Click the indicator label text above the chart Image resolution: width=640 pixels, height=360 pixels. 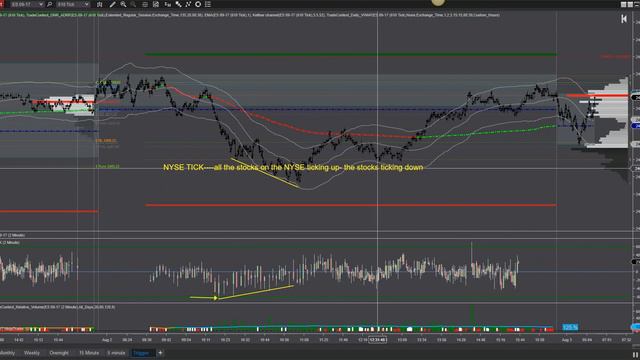point(249,15)
